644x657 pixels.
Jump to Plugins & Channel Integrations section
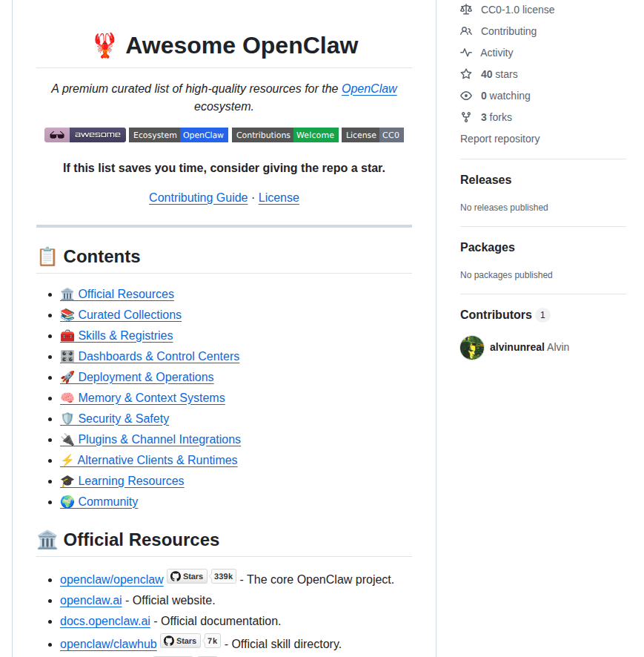tap(150, 439)
